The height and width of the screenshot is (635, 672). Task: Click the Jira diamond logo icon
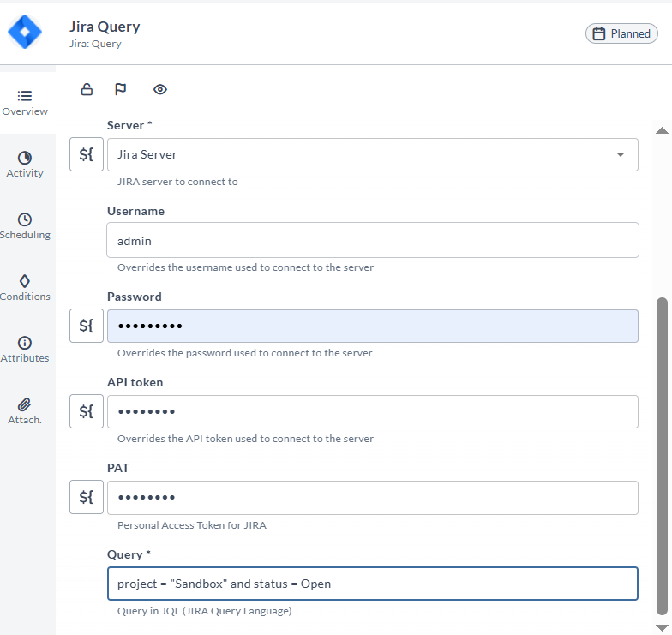[25, 32]
